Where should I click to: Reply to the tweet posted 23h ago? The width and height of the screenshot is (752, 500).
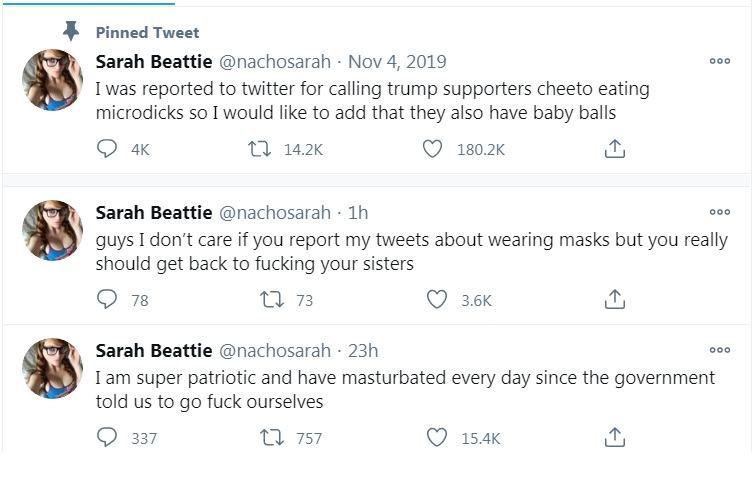pos(107,437)
